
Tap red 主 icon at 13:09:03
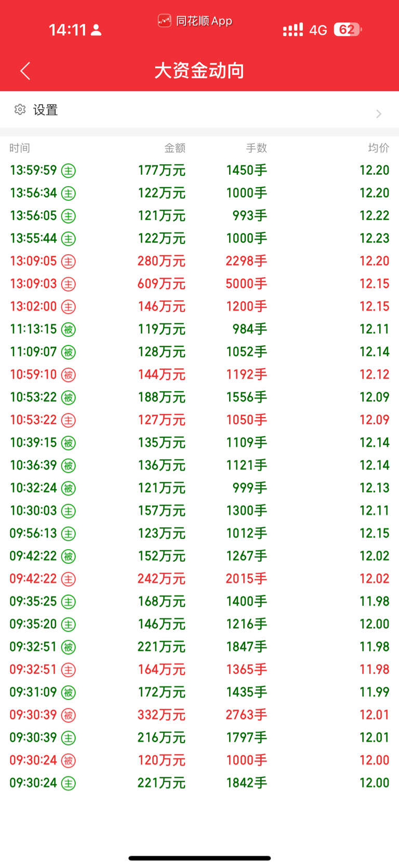pyautogui.click(x=69, y=284)
